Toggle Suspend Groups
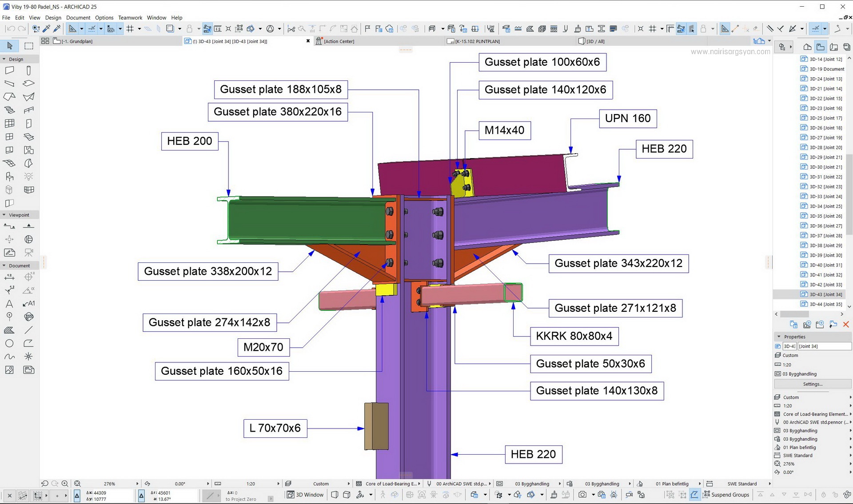The height and width of the screenshot is (504, 853). point(726,495)
